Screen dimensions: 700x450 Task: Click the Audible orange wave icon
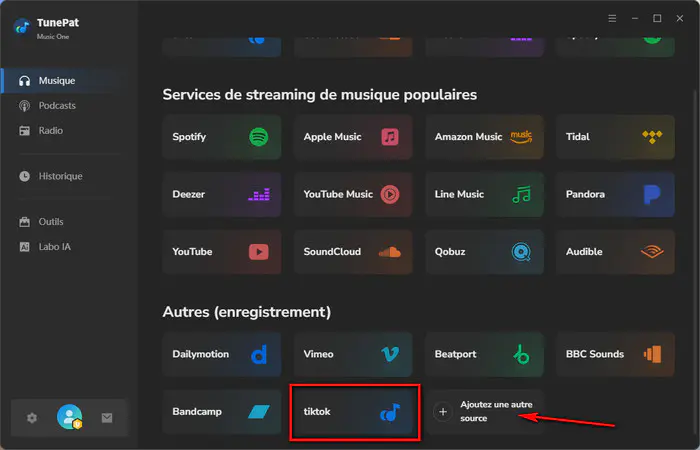point(652,252)
